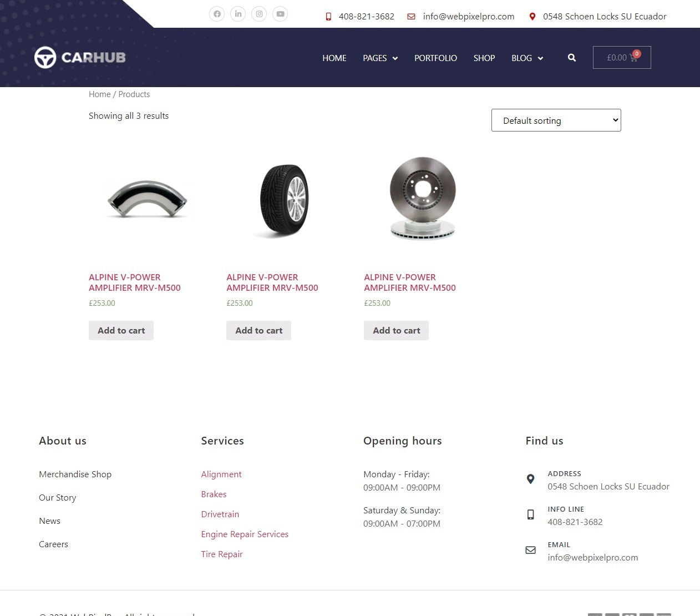Image resolution: width=700 pixels, height=616 pixels.
Task: Open the Tire Repair service link
Action: click(222, 554)
